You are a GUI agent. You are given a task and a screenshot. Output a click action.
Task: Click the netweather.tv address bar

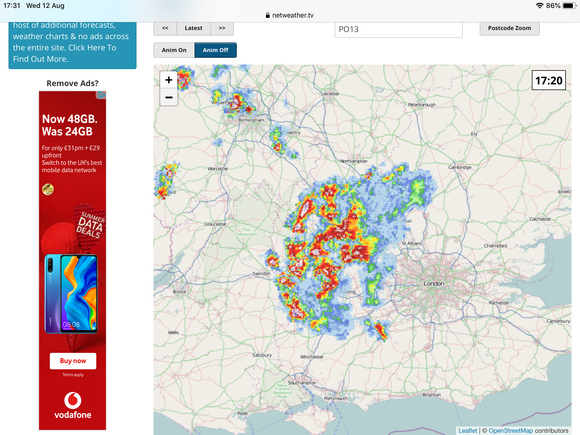pos(290,15)
